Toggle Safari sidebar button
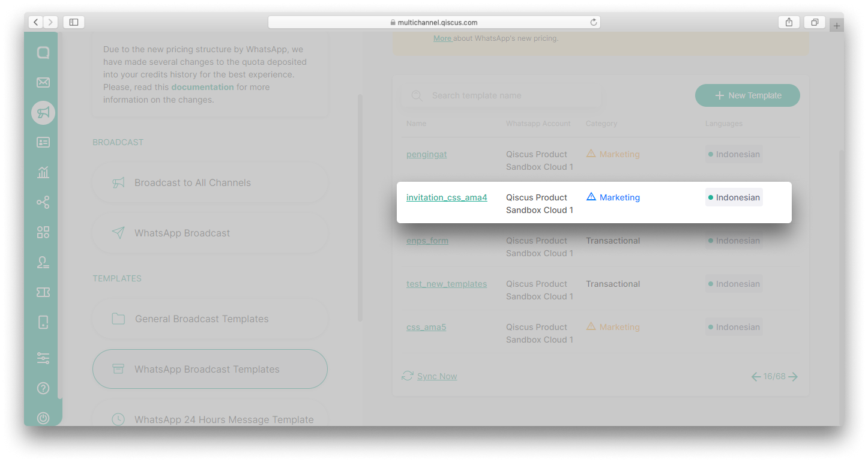Screen dimensions: 868x462 click(73, 22)
